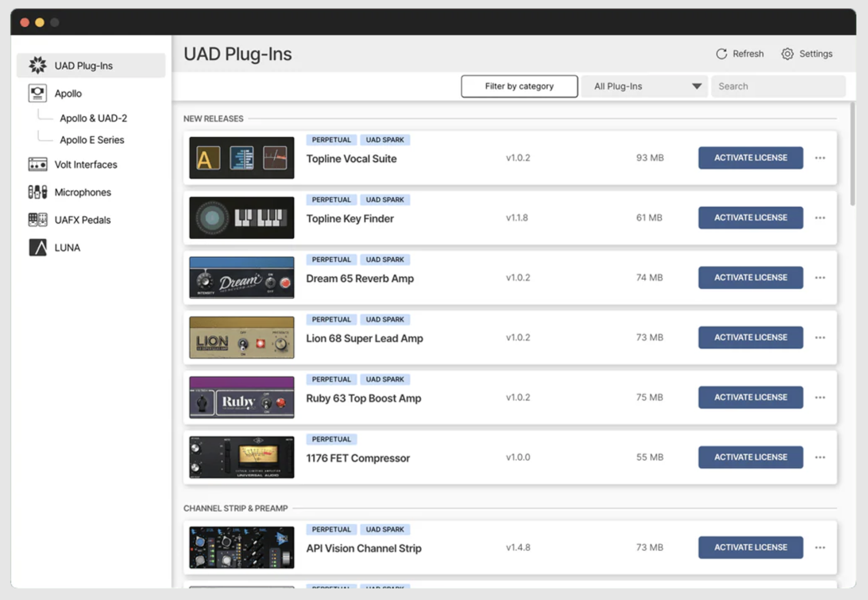Click the Filter by category button

[519, 86]
